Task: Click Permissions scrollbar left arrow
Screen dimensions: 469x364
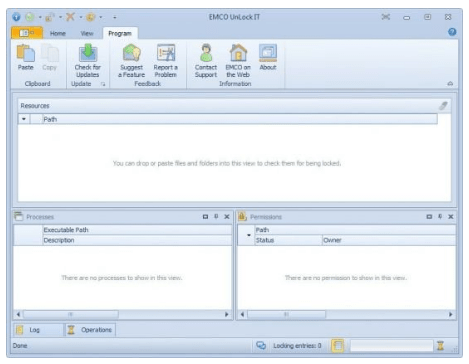Action: 242,314
